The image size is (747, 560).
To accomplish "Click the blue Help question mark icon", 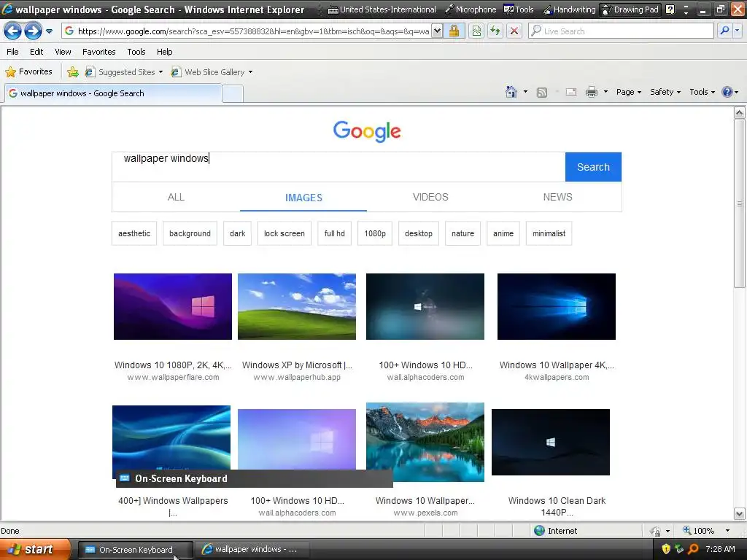I will pyautogui.click(x=727, y=92).
